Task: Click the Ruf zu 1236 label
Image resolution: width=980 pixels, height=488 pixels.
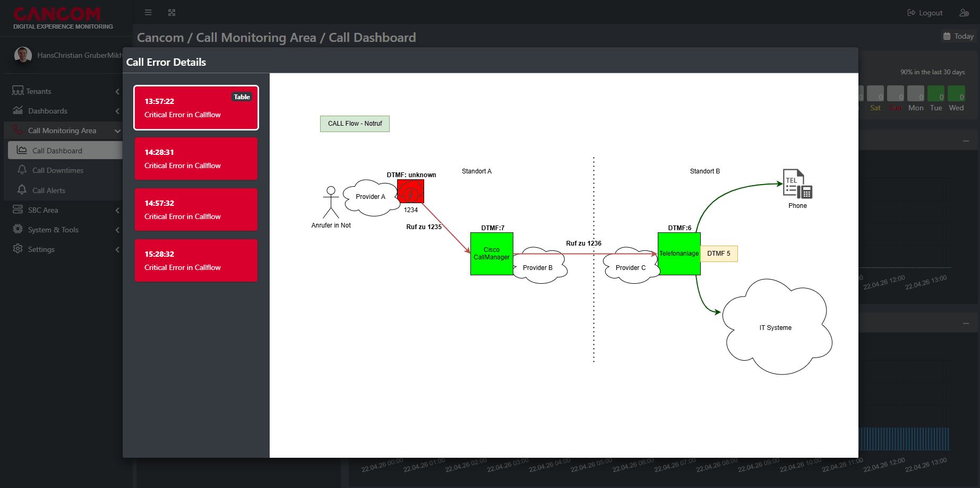Action: click(583, 243)
